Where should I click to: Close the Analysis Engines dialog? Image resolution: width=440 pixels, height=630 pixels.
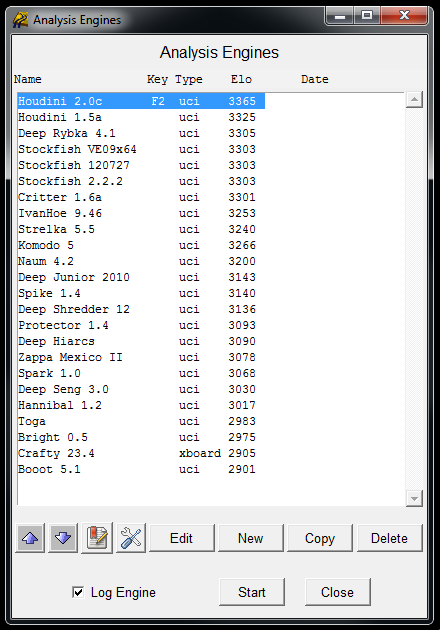(338, 592)
